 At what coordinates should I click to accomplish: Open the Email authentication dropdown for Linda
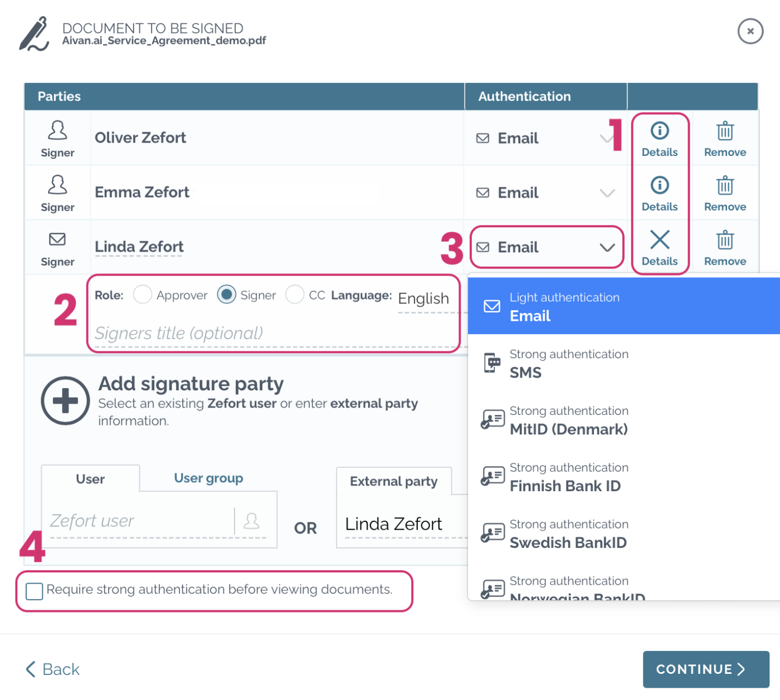click(x=546, y=247)
